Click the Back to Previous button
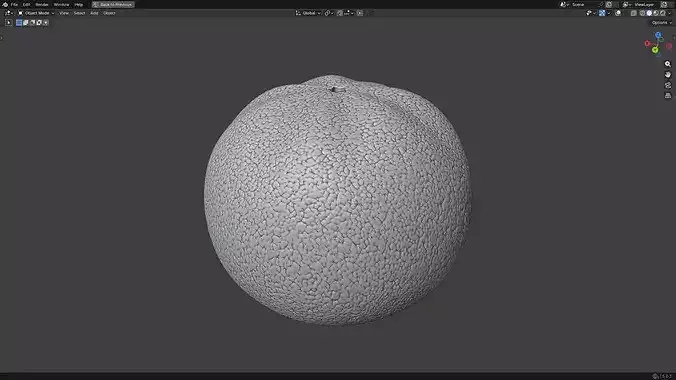 pyautogui.click(x=113, y=4)
